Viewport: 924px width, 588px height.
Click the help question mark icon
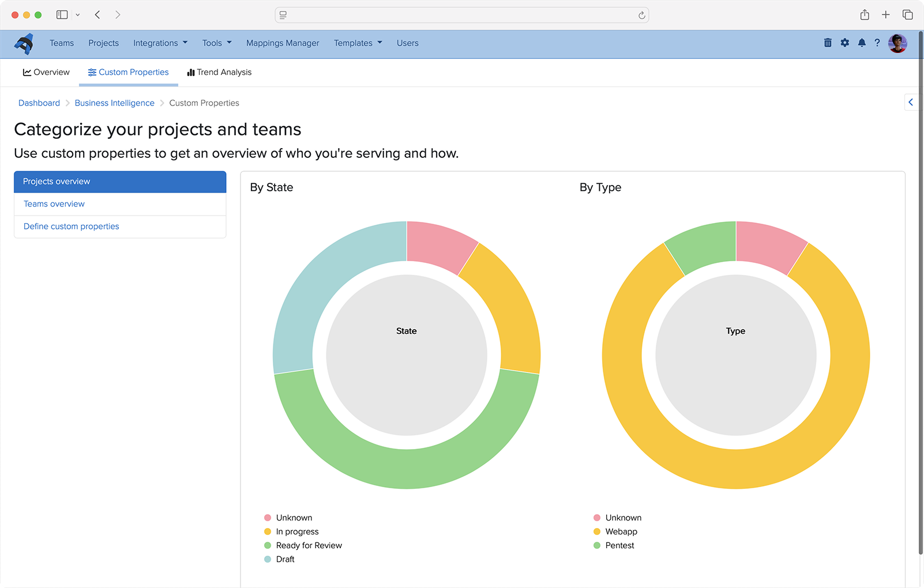(877, 43)
